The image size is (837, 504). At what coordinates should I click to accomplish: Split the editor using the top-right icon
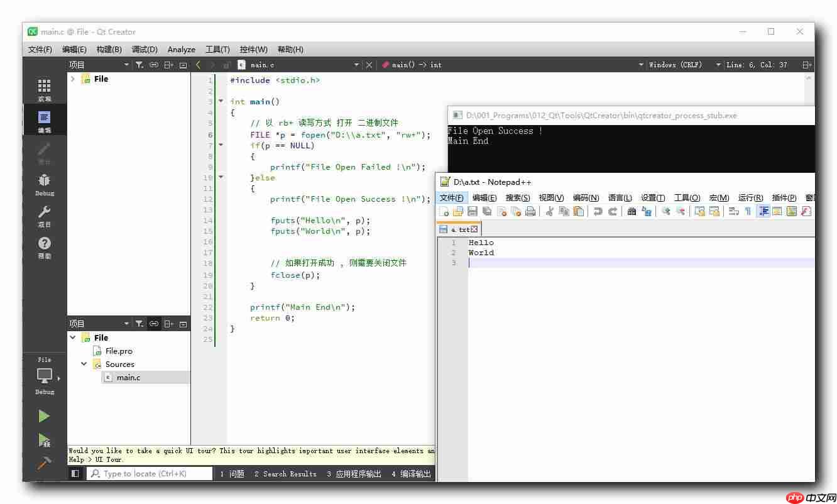pos(807,65)
